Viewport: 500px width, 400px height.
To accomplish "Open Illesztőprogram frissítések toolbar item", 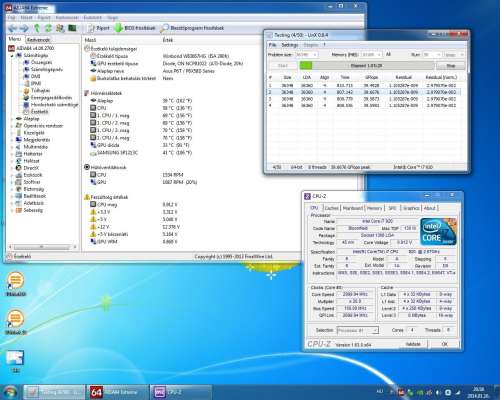I will click(192, 28).
